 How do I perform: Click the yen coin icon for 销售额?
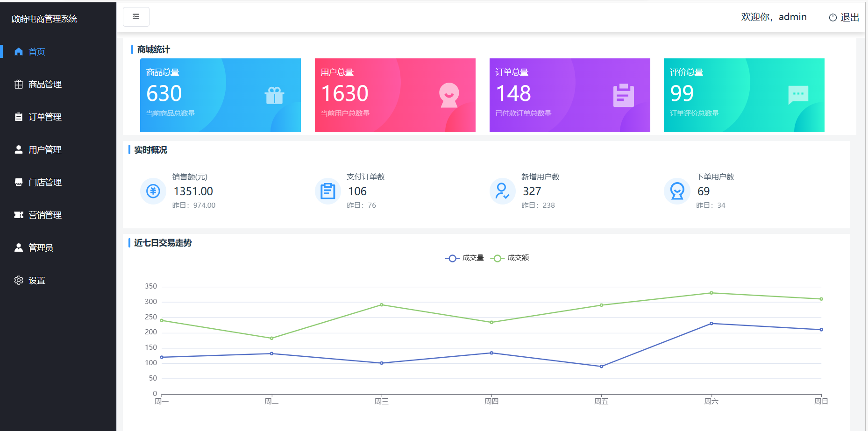153,191
